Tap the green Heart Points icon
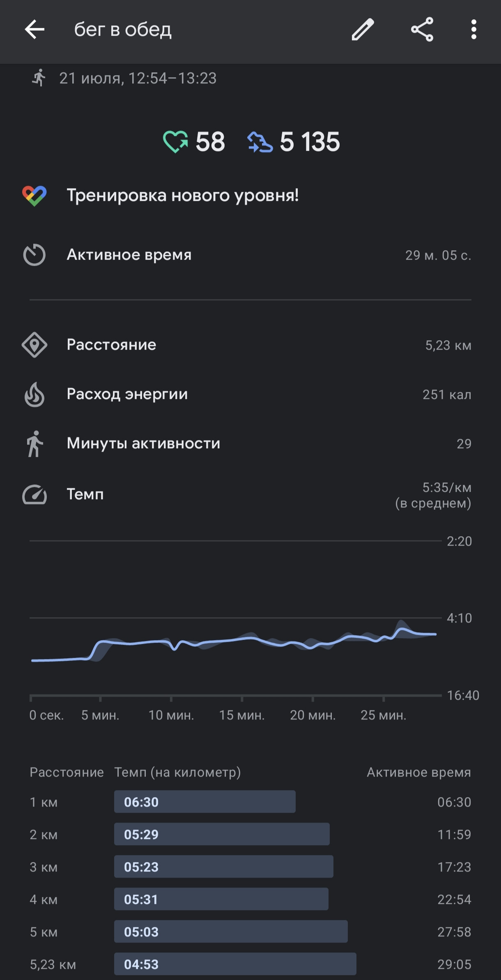501x980 pixels. [176, 142]
